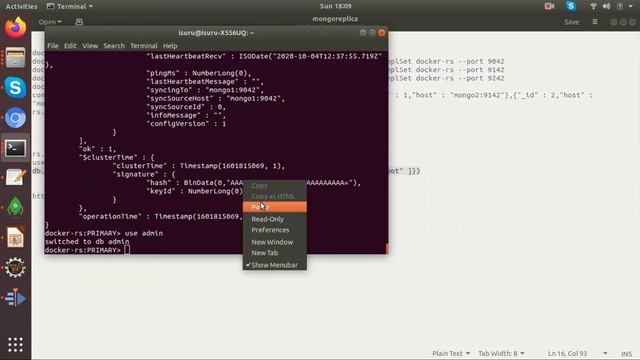Open Skype tray indicator in top bar
This screenshot has width=640, height=360.
(x=571, y=6)
